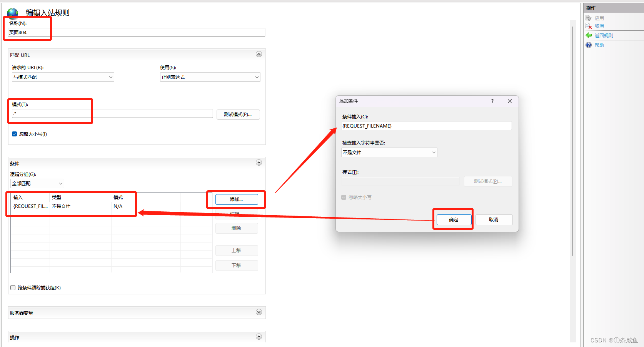Click the 添加... button for conditions
Image resolution: width=644 pixels, height=347 pixels.
(237, 199)
